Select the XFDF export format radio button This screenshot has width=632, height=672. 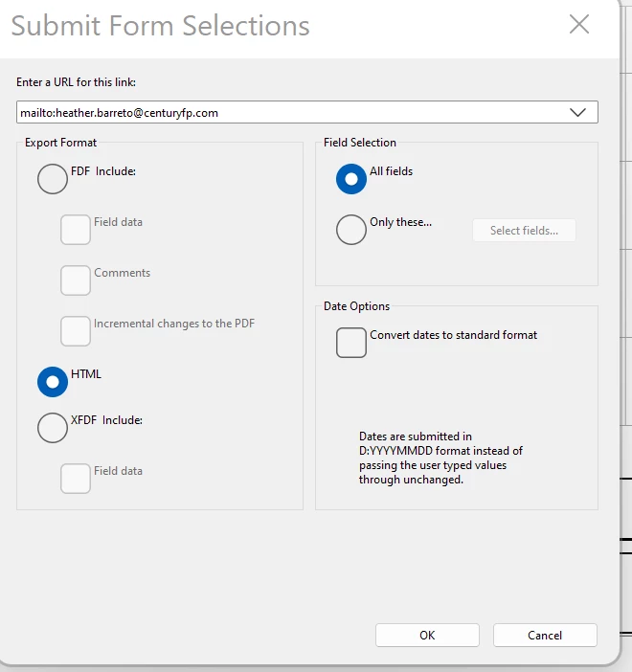pyautogui.click(x=53, y=428)
